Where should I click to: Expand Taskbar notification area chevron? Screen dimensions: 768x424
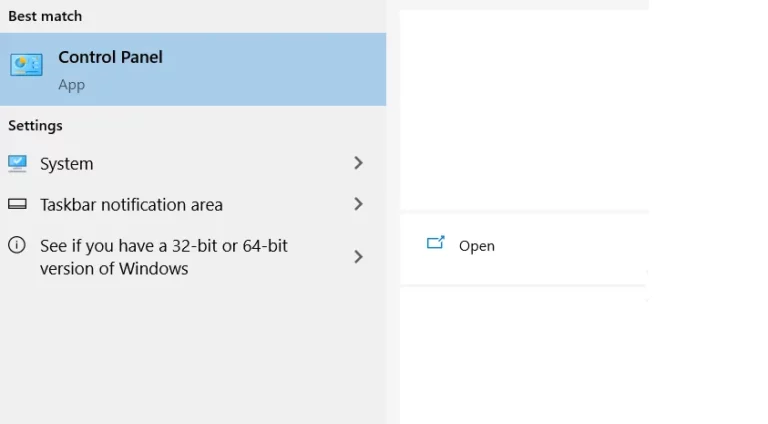click(x=358, y=204)
